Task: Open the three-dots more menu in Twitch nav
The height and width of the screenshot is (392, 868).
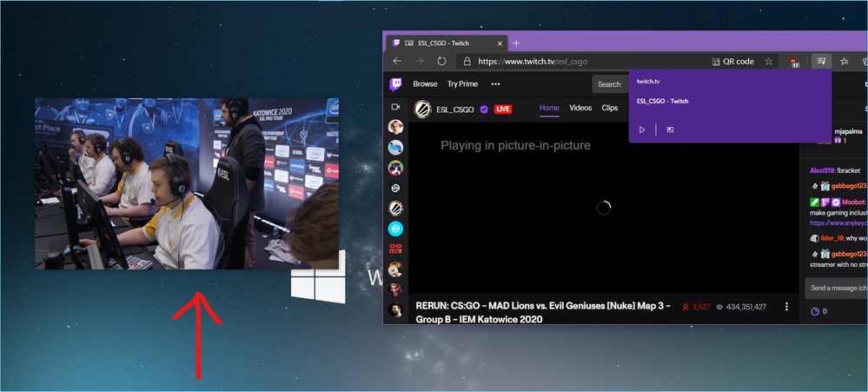Action: coord(495,84)
